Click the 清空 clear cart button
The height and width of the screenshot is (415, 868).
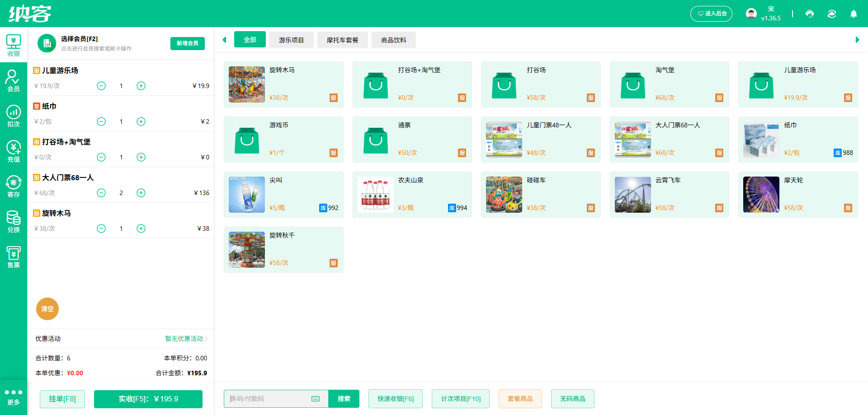point(47,309)
